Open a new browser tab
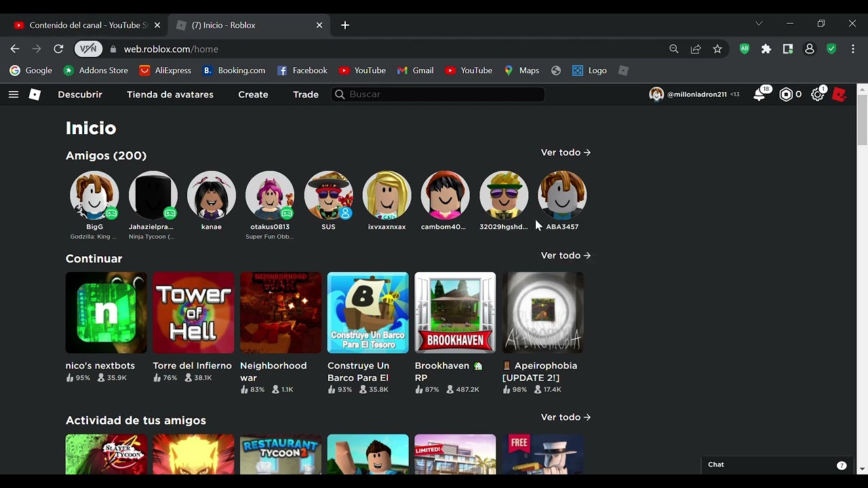 pyautogui.click(x=345, y=25)
